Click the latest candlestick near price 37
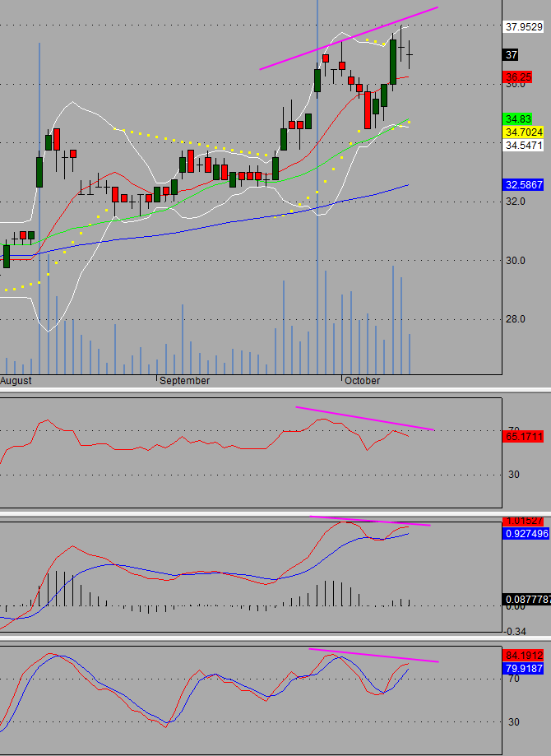Image resolution: width=551 pixels, height=756 pixels. [410, 55]
